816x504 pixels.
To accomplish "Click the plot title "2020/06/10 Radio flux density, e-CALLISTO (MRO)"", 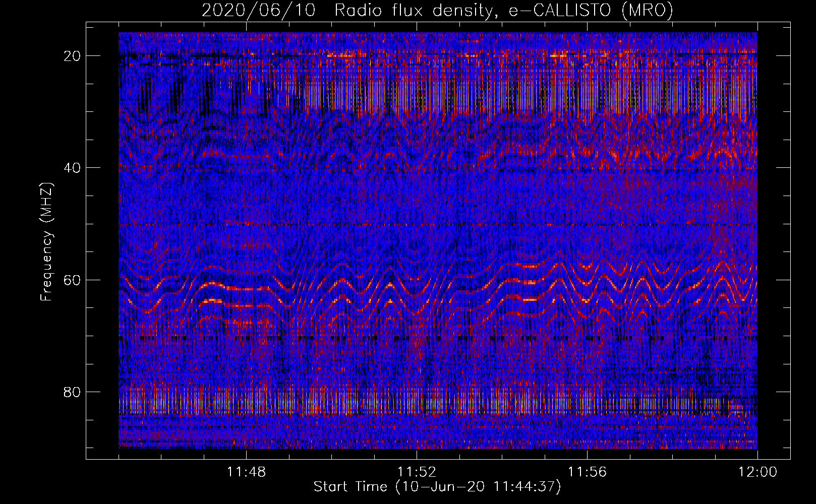I will (437, 10).
